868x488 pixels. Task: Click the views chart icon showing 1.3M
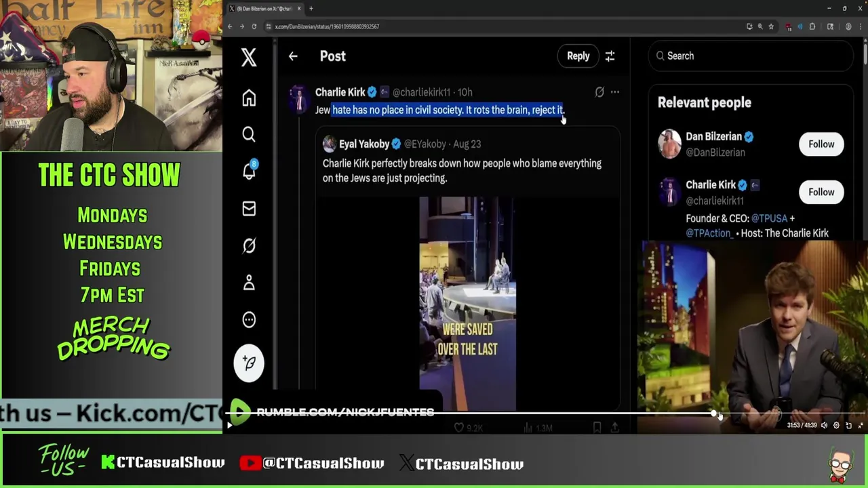pos(529,428)
